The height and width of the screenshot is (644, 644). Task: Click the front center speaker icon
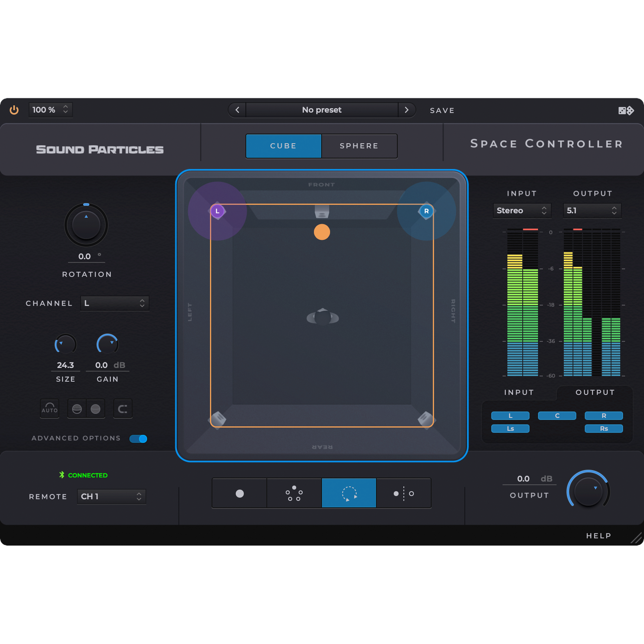tap(322, 212)
